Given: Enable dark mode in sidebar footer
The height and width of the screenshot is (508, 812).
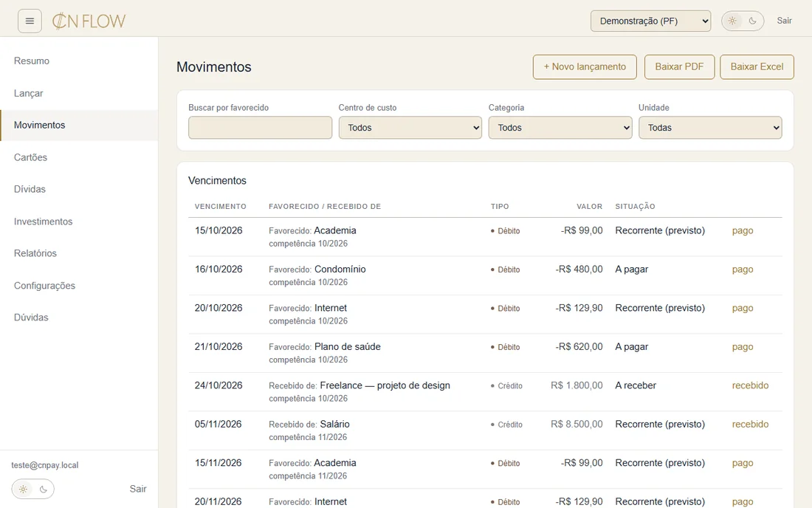Looking at the screenshot, I should [44, 489].
